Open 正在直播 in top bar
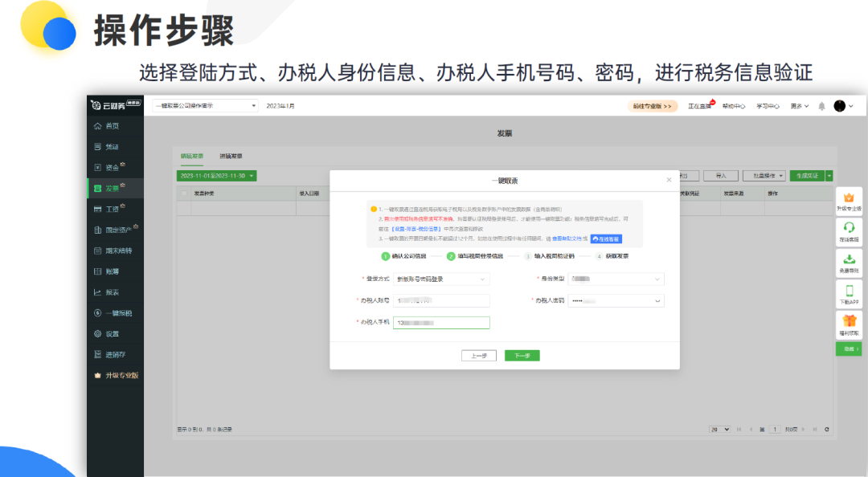 [x=699, y=106]
